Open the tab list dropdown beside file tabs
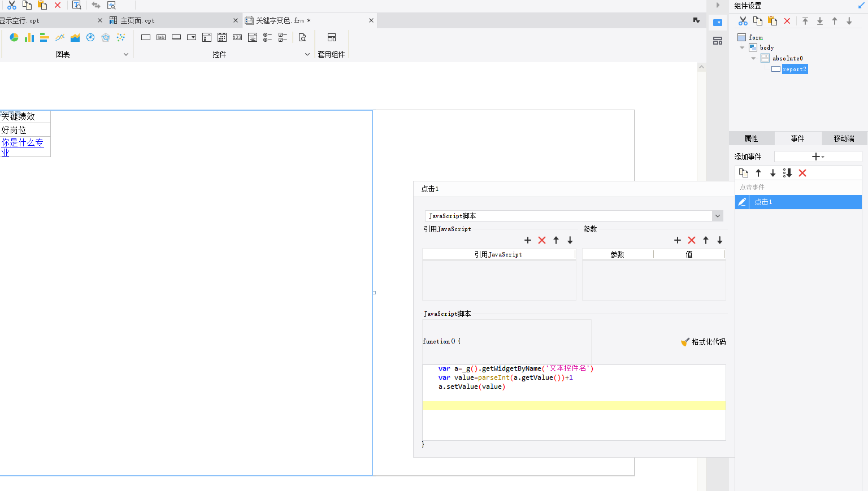Screen dimensions: 868x491 coord(696,20)
